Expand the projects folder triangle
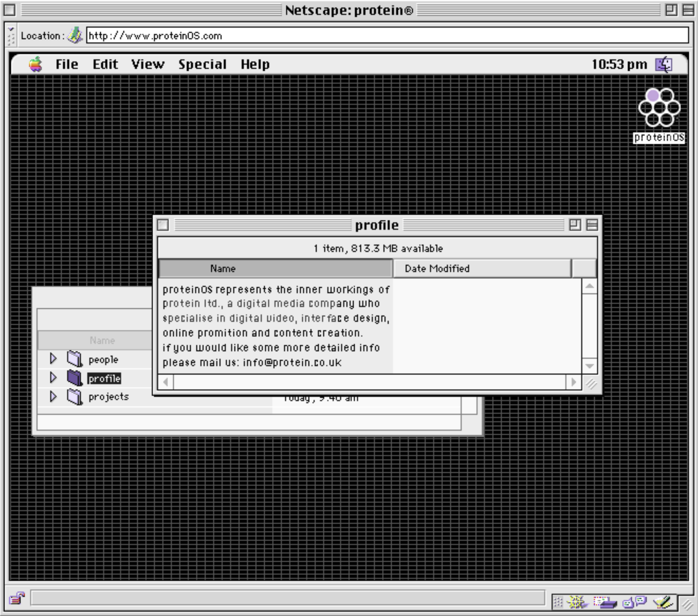The image size is (698, 616). [53, 396]
